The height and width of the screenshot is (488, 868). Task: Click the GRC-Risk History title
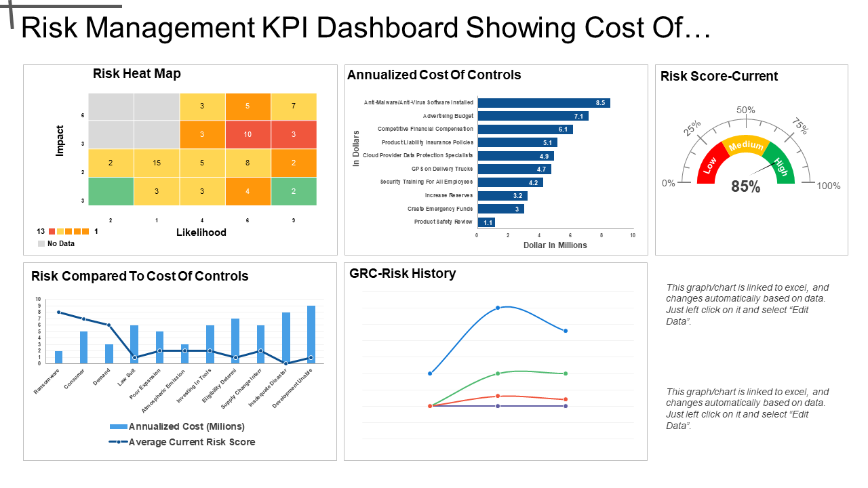coord(403,274)
